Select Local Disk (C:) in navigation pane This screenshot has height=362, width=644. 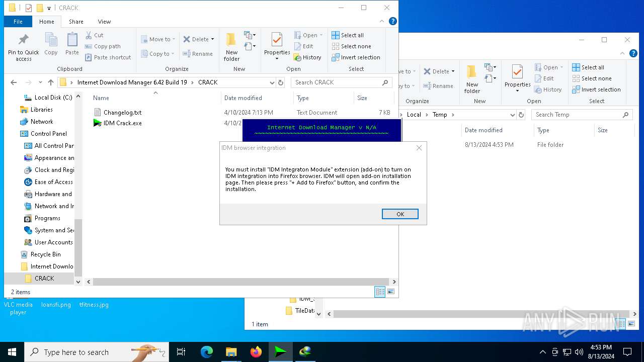tap(49, 98)
